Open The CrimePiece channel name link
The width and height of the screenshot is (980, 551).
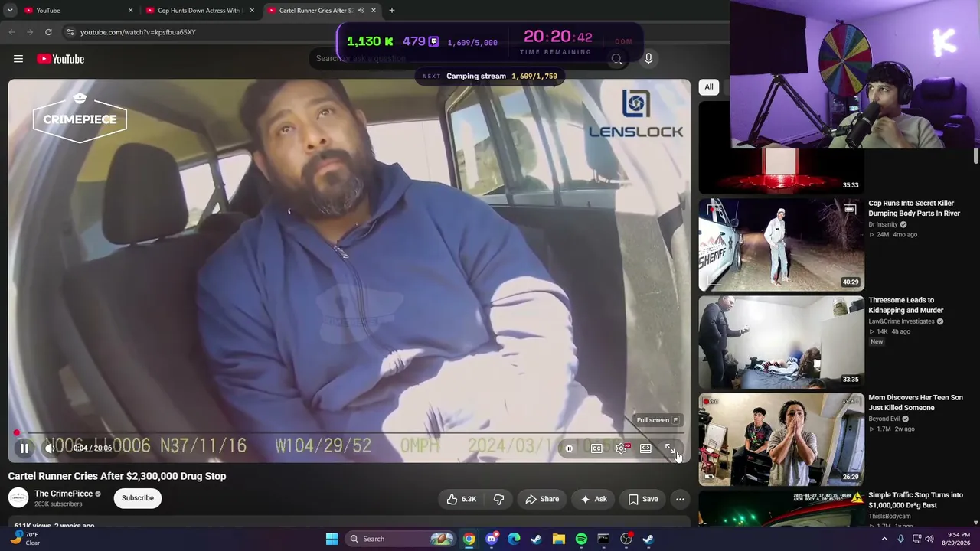point(64,494)
